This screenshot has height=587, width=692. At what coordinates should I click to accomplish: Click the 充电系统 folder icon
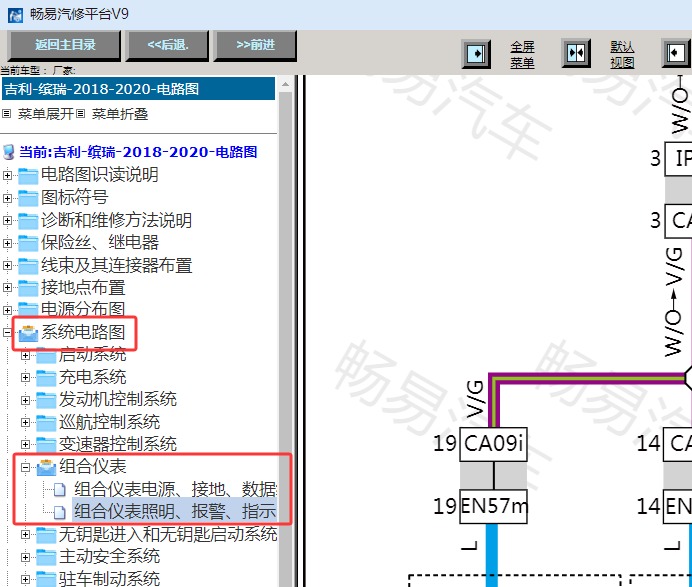pos(46,378)
